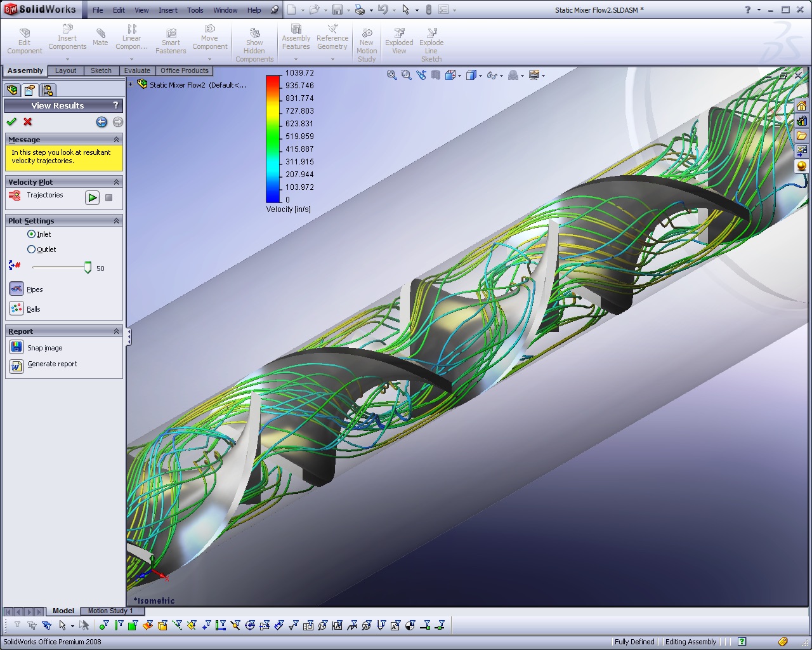Click the Exploded View button
The width and height of the screenshot is (812, 650).
(x=399, y=41)
